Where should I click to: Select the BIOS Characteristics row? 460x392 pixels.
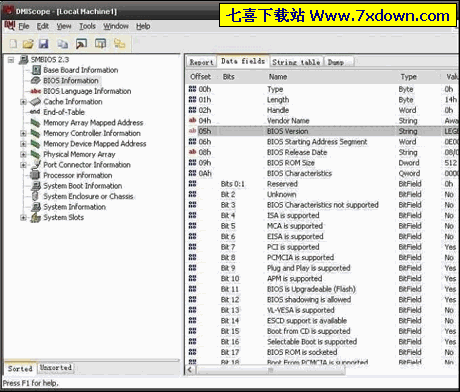coord(323,173)
